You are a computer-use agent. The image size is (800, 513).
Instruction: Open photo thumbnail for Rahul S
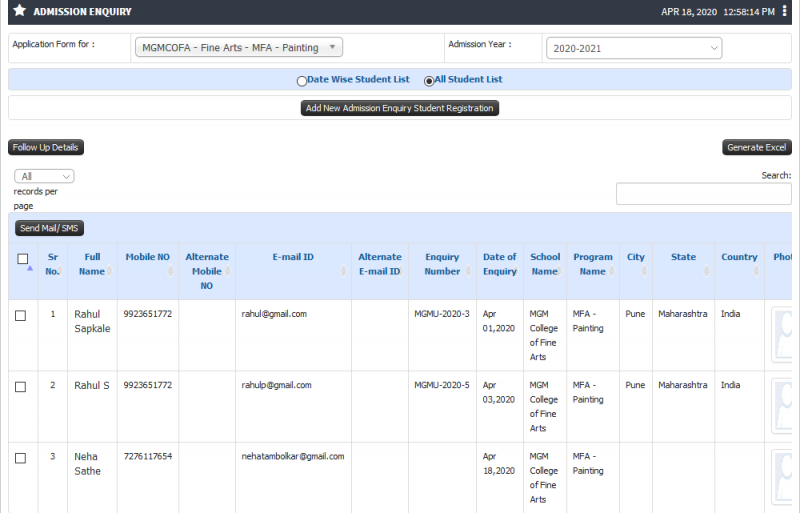point(782,406)
